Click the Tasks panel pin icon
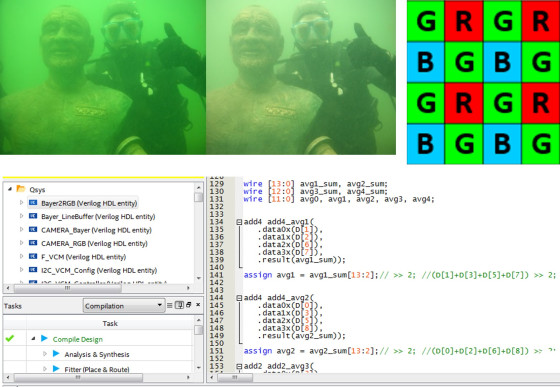Viewport: 560px width, 387px height. click(x=179, y=305)
